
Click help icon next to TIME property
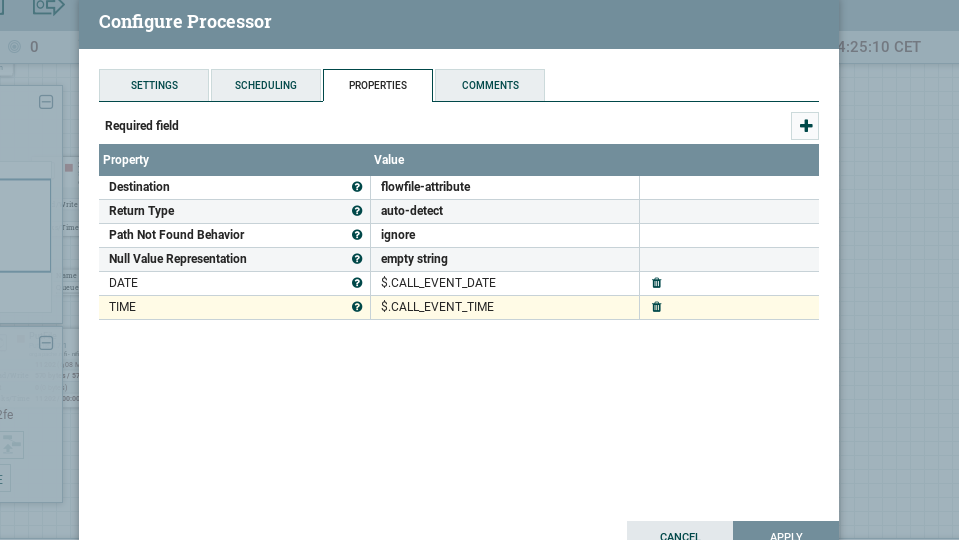357,307
